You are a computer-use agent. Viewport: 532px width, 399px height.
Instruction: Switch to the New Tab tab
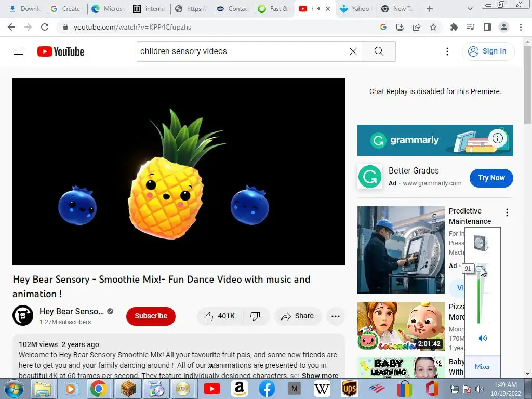click(x=397, y=9)
